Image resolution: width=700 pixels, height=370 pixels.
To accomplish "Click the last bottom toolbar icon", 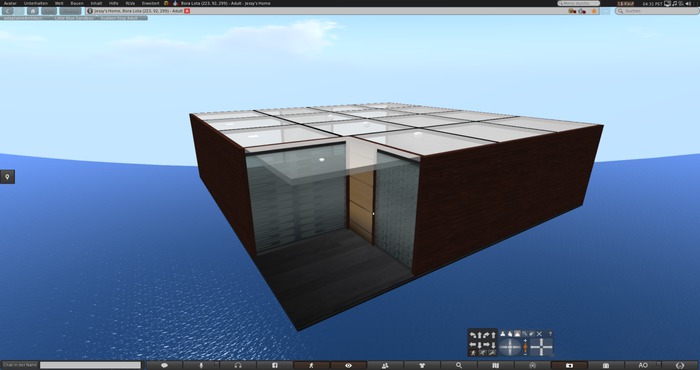I will (680, 365).
